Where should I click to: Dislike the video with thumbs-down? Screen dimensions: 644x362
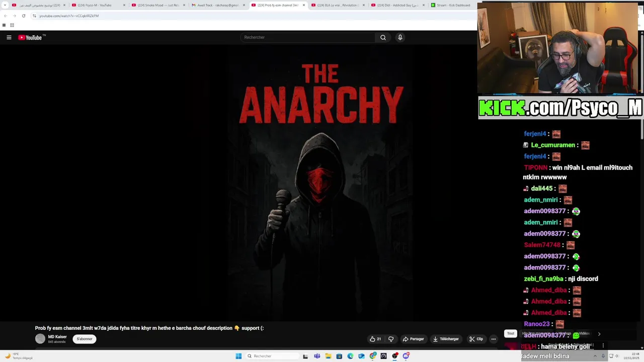[391, 339]
